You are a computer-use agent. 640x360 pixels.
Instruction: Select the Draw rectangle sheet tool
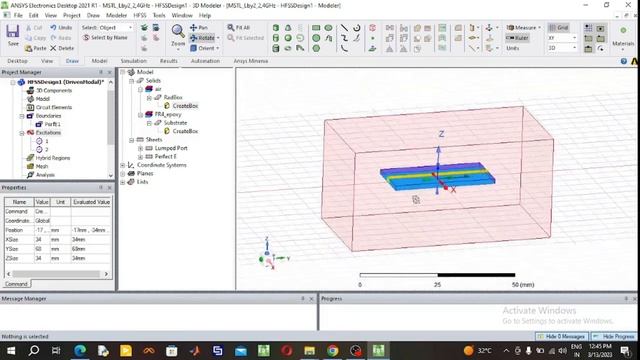pos(316,28)
